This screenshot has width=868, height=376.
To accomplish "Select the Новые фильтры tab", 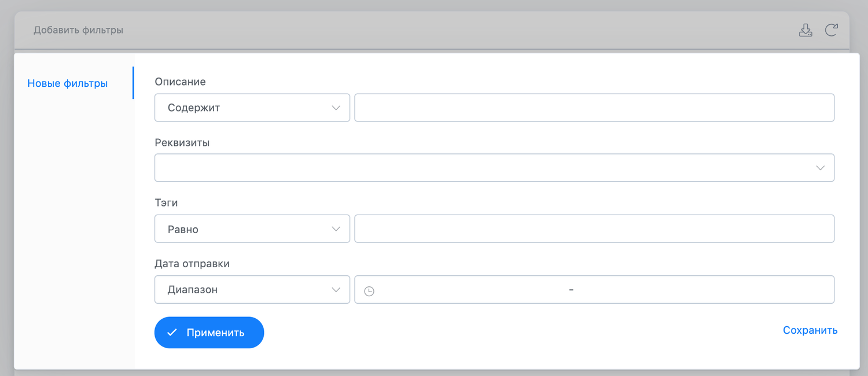I will pos(68,83).
